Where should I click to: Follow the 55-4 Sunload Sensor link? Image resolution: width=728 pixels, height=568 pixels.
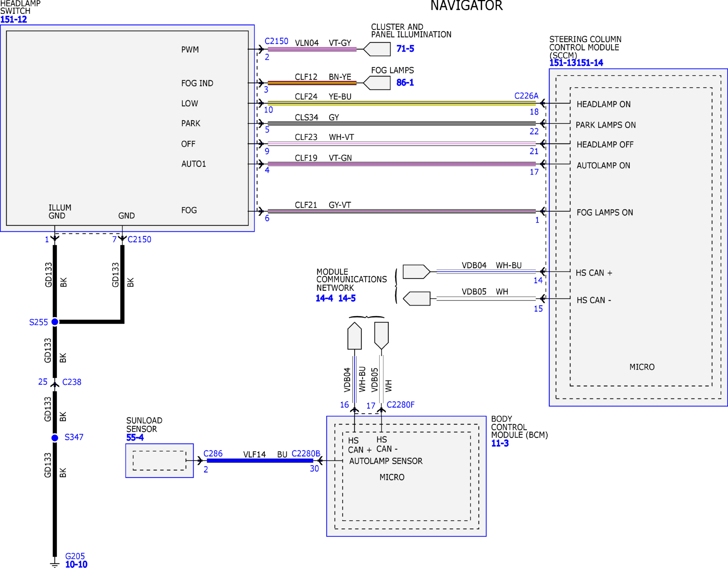135,438
